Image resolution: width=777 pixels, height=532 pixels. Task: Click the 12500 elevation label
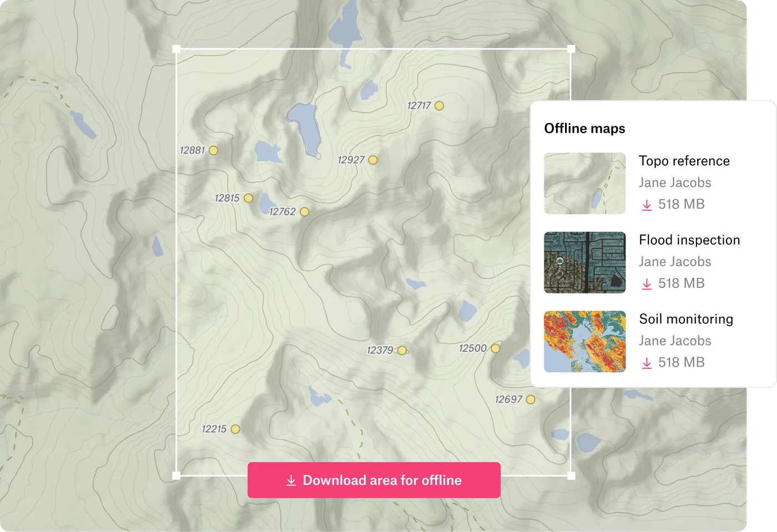click(x=473, y=348)
